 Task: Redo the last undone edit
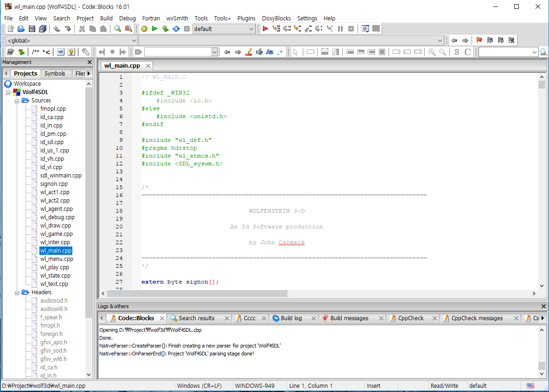click(x=68, y=29)
